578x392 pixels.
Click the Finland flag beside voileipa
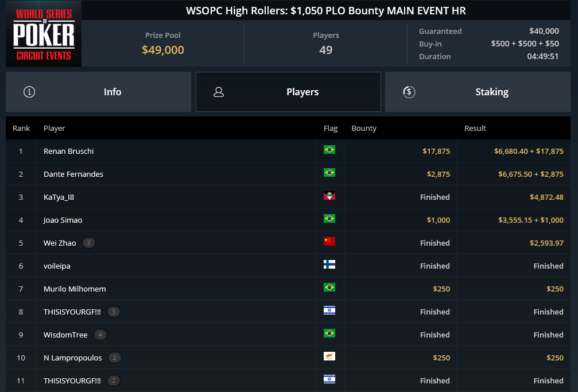[329, 265]
